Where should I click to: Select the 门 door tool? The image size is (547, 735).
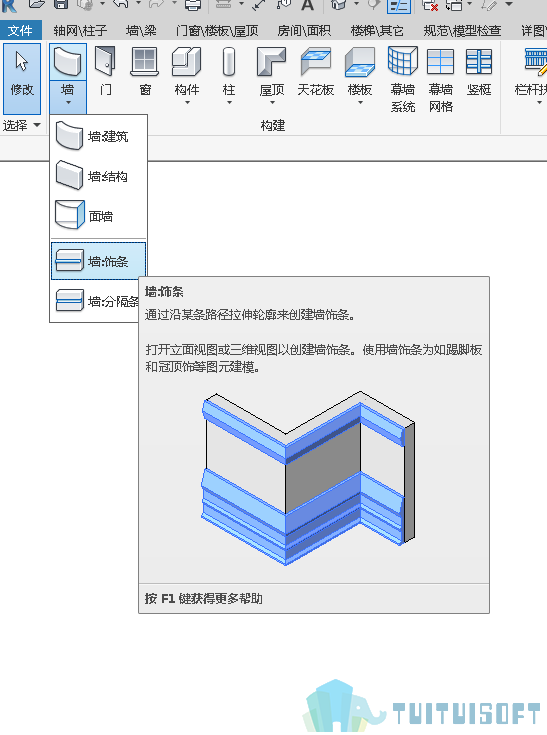105,70
